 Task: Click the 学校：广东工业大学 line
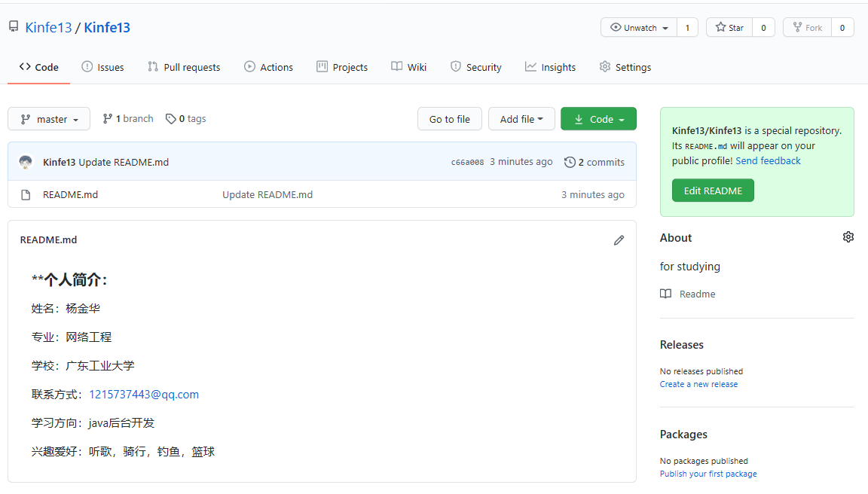83,366
